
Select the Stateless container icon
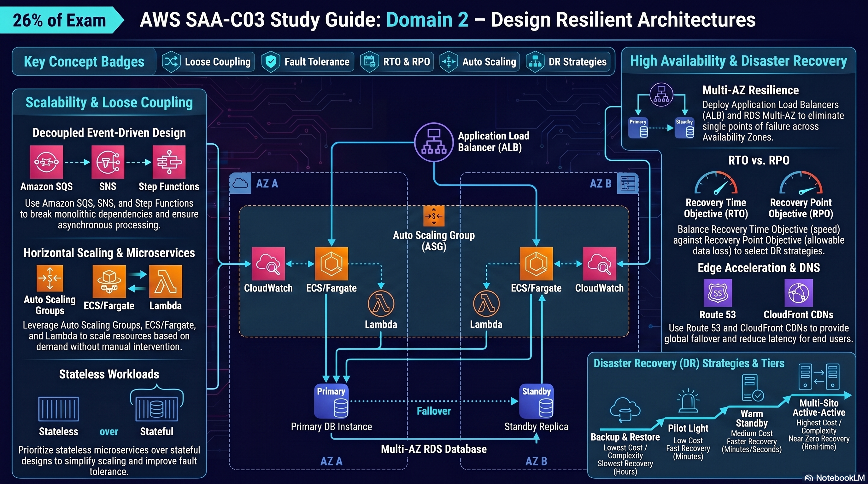(x=58, y=409)
